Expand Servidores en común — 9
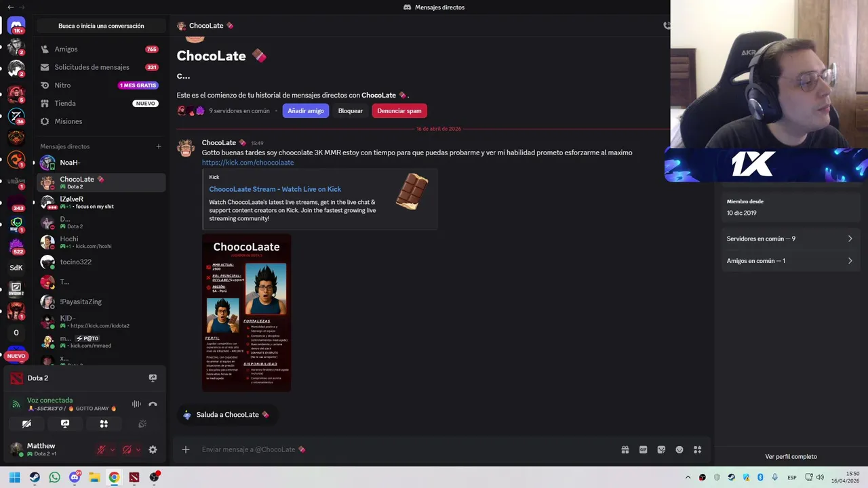Image resolution: width=868 pixels, height=488 pixels. [789, 239]
